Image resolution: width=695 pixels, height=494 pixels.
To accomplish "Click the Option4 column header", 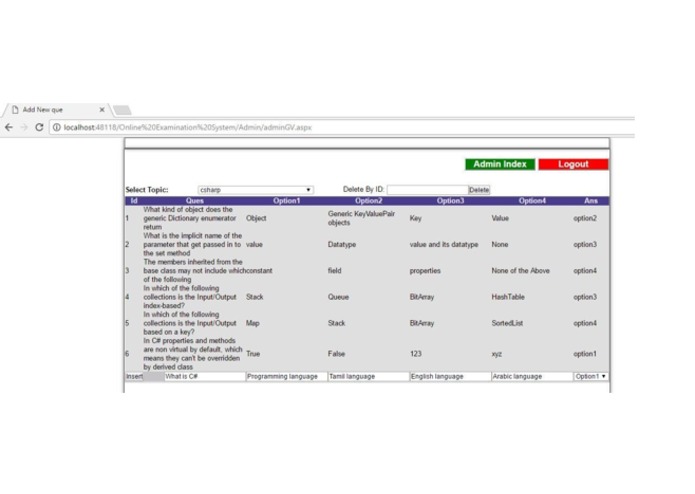I will point(532,201).
